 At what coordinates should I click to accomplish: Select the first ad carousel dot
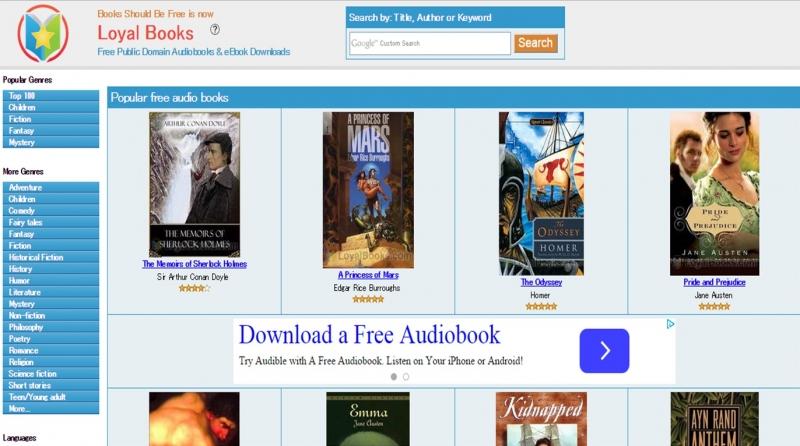[393, 377]
